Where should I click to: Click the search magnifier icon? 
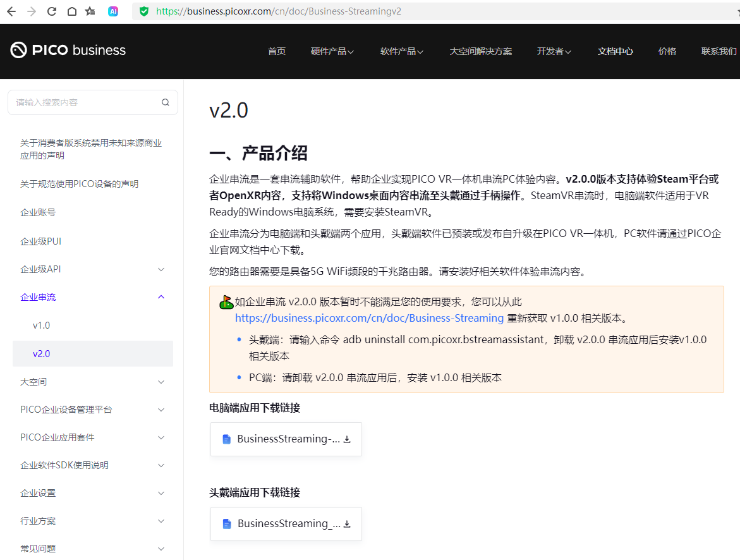tap(165, 102)
